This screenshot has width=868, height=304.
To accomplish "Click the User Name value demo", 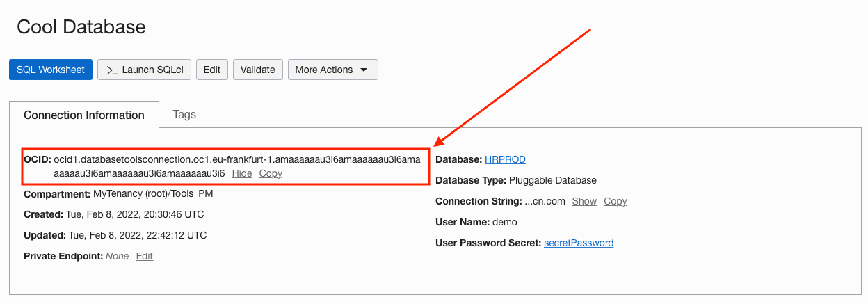I will (x=504, y=222).
